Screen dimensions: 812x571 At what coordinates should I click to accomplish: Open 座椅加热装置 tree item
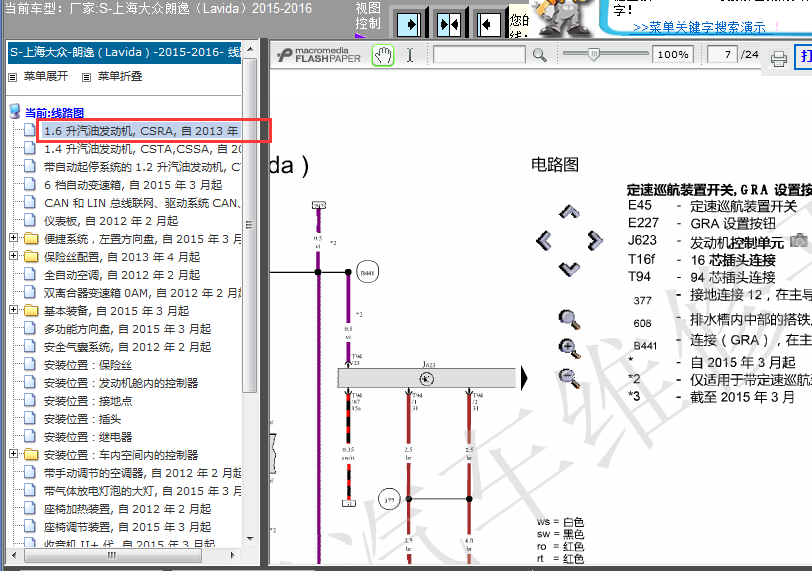[127, 509]
